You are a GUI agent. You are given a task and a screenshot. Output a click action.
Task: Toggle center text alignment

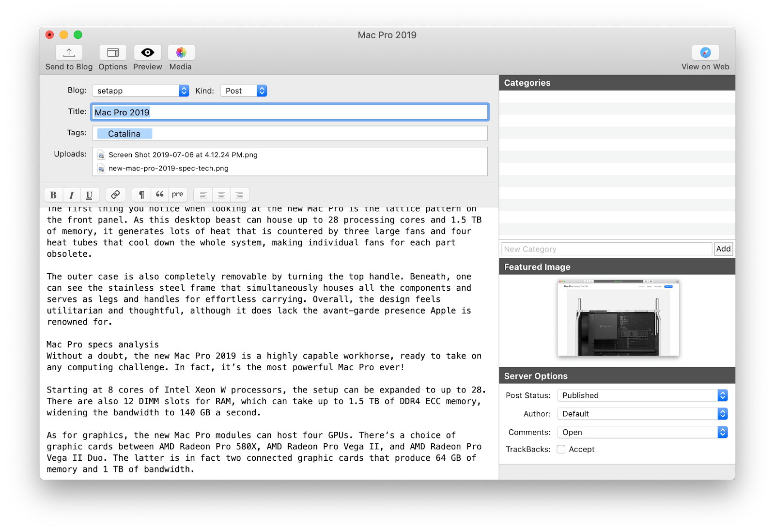tap(221, 195)
